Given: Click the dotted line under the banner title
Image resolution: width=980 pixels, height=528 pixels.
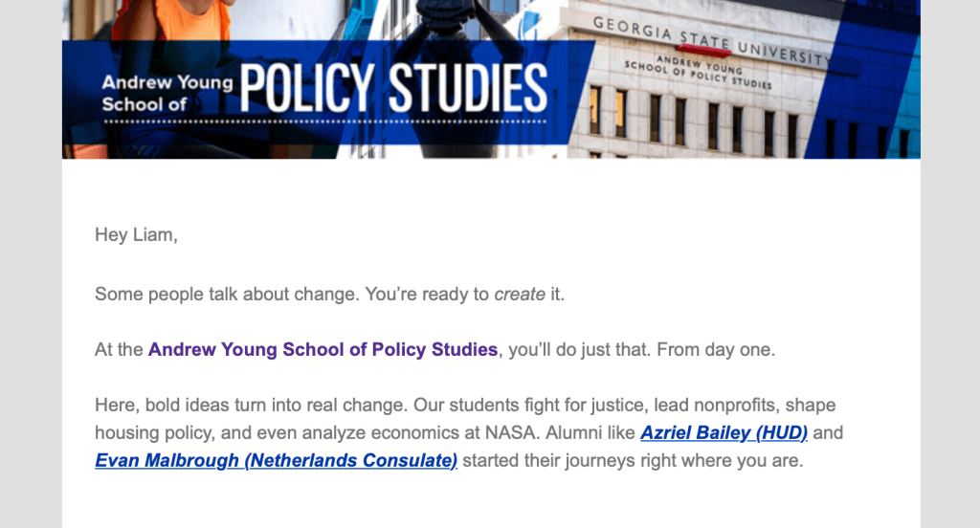Looking at the screenshot, I should tap(323, 122).
